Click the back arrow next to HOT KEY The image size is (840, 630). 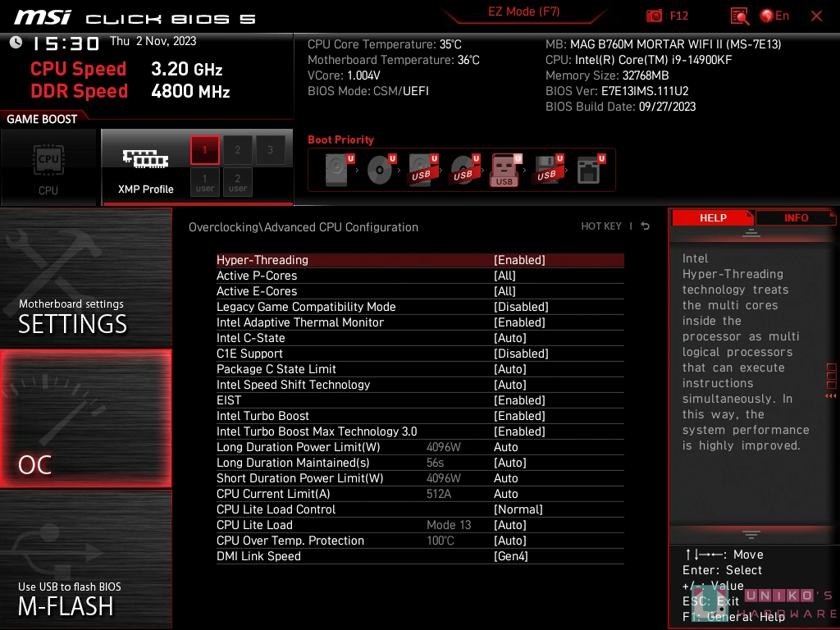pyautogui.click(x=646, y=226)
